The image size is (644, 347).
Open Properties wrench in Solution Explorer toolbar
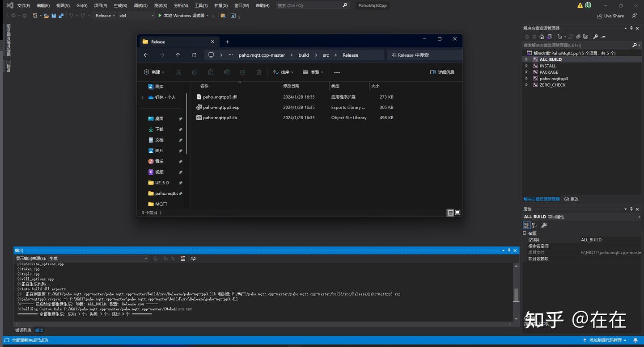click(x=596, y=37)
